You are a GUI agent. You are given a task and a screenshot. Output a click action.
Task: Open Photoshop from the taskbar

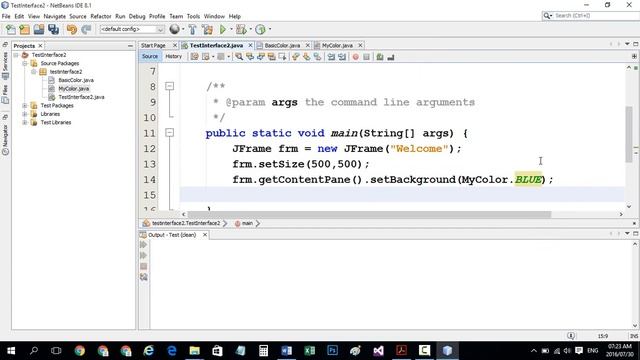(333, 350)
